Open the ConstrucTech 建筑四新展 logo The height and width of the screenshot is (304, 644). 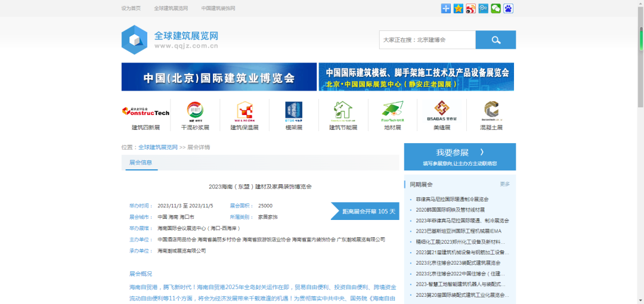pos(146,111)
